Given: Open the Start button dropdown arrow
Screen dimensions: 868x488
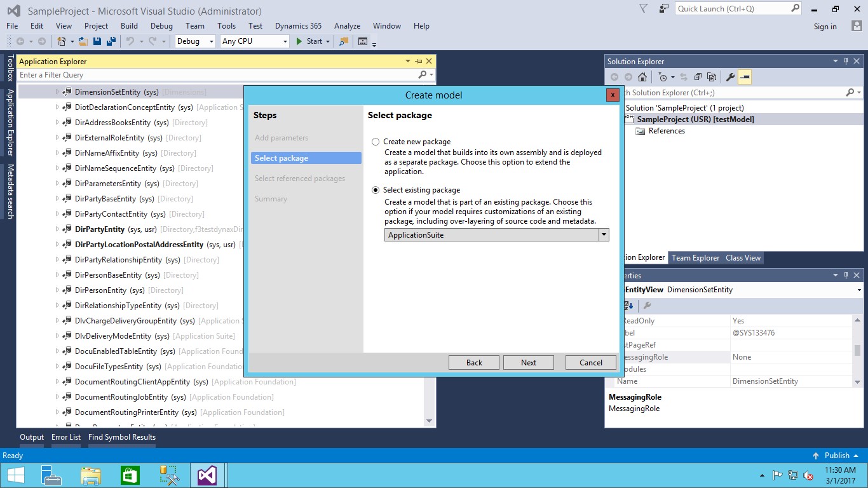Looking at the screenshot, I should pos(328,41).
